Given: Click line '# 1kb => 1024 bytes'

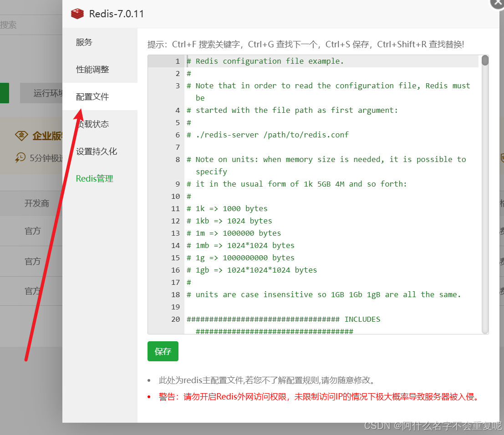Looking at the screenshot, I should pyautogui.click(x=229, y=221).
